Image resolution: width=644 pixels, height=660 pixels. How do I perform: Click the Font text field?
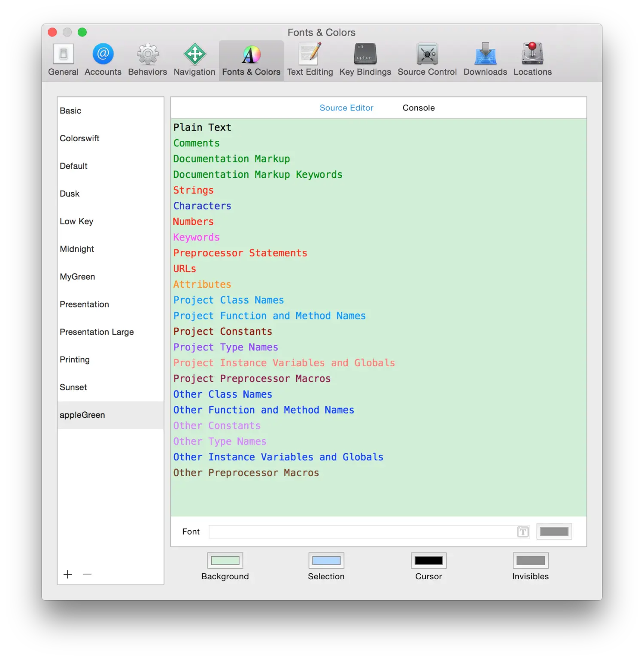[x=369, y=532]
